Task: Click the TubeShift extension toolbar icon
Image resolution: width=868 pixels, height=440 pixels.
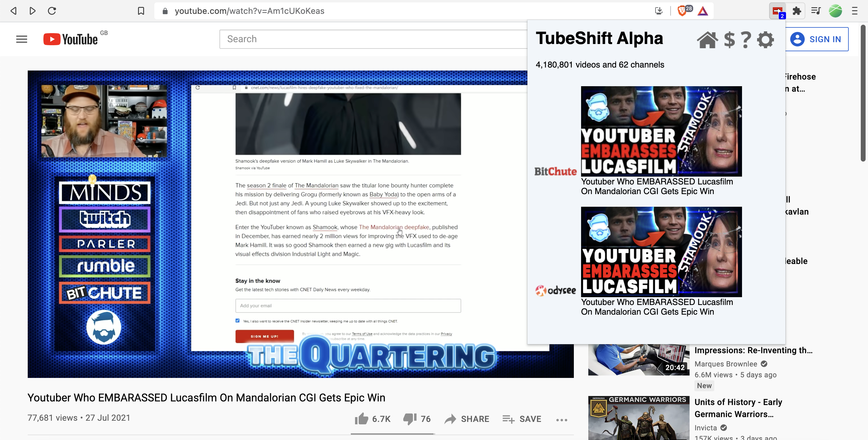Action: coord(778,11)
